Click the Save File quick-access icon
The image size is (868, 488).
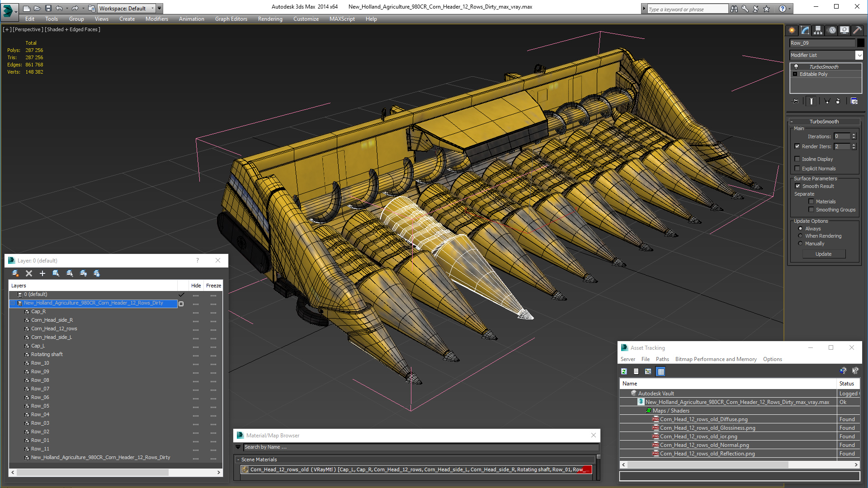point(48,8)
